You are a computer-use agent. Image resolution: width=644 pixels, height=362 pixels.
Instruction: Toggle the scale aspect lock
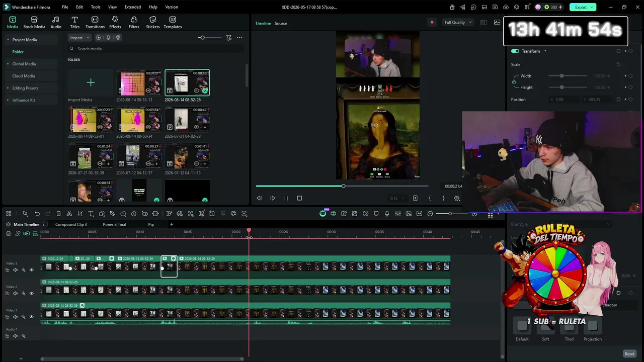tap(514, 81)
